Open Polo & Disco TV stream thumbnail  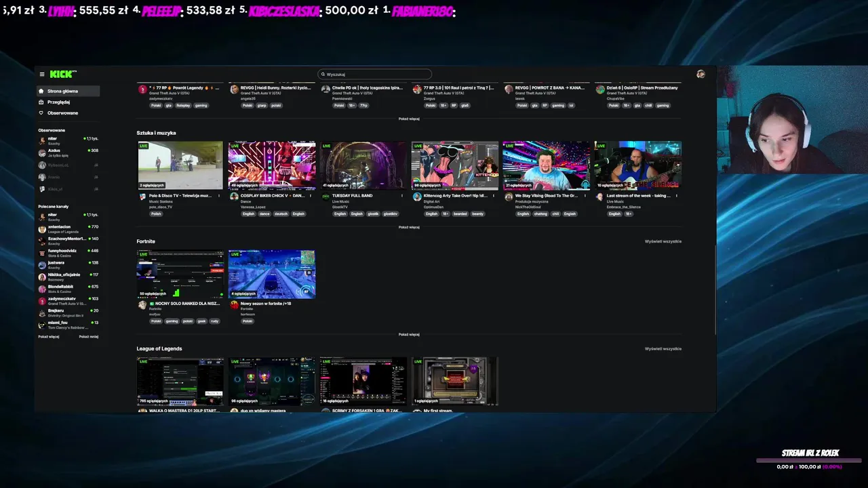tap(180, 165)
